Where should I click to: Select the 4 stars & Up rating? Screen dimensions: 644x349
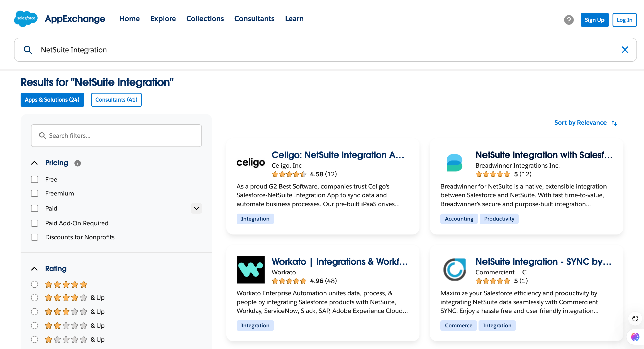[34, 297]
